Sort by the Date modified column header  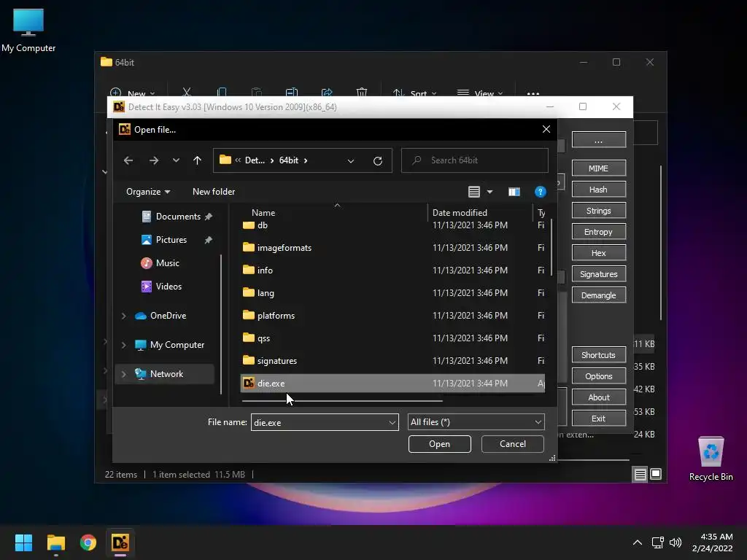(x=460, y=212)
